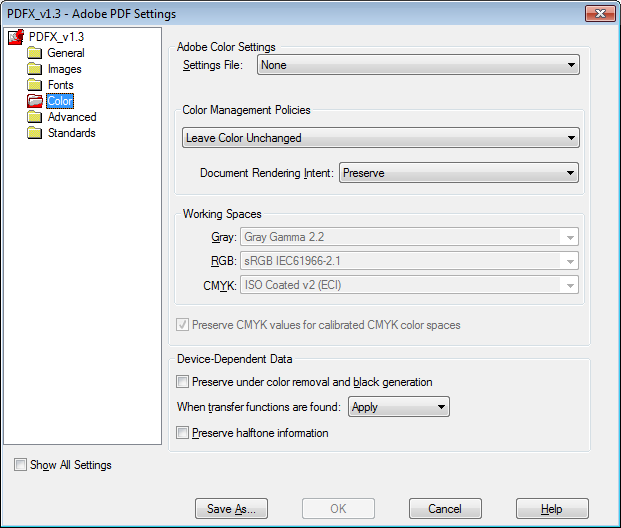Viewport: 621px width, 528px height.
Task: Click the Advanced folder icon
Action: coord(34,117)
